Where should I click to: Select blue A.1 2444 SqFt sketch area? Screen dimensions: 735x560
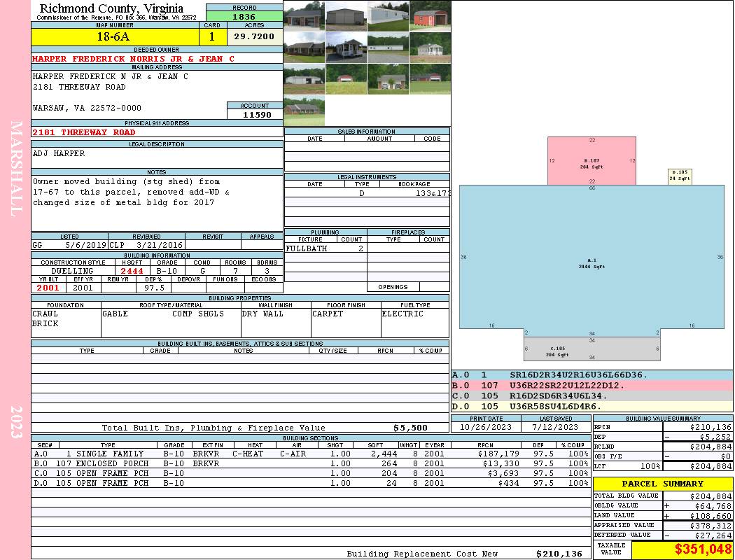[x=591, y=257]
